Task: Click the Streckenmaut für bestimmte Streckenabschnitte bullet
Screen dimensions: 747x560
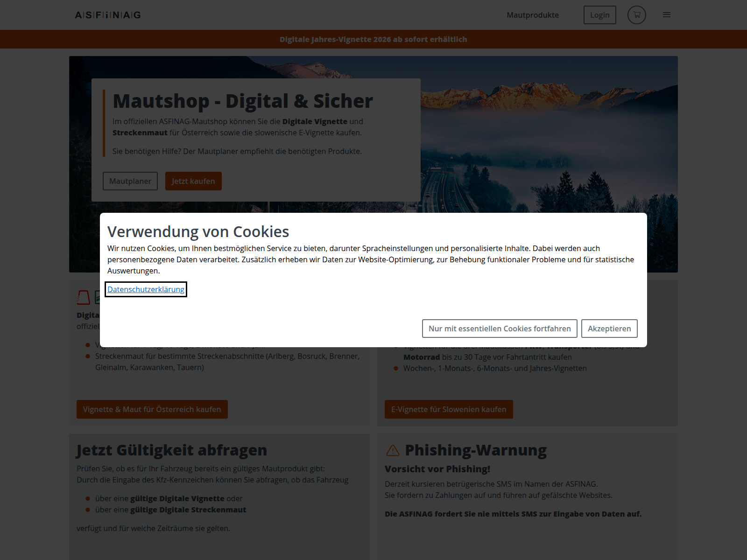Action: pos(227,362)
